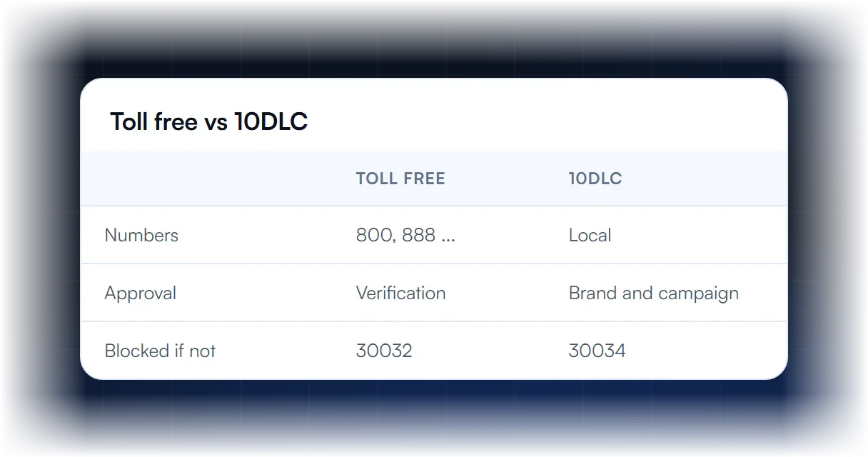
Task: Select the 10DLC column header
Action: [x=595, y=179]
